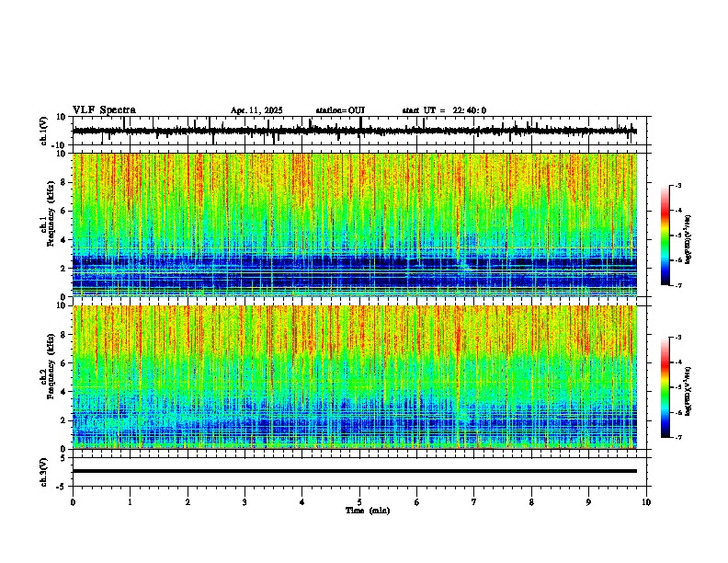Click the ch.1 'Frequency (kHz)' axis label
Image resolution: width=728 pixels, height=563 pixels.
point(51,213)
